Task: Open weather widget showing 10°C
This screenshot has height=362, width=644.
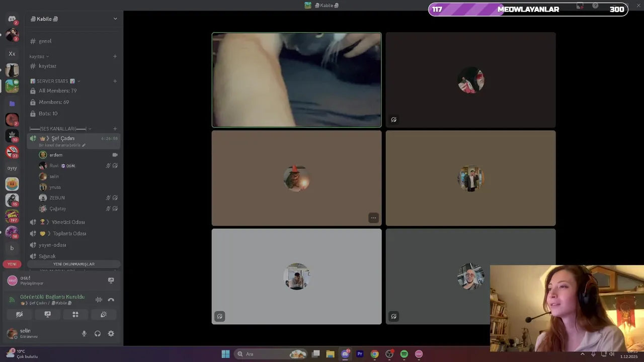Action: click(x=22, y=354)
